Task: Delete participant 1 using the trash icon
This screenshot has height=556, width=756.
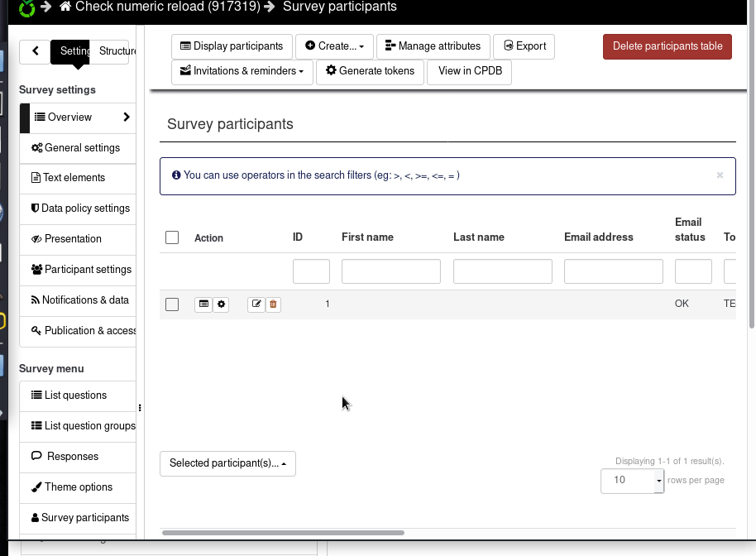Action: (274, 304)
